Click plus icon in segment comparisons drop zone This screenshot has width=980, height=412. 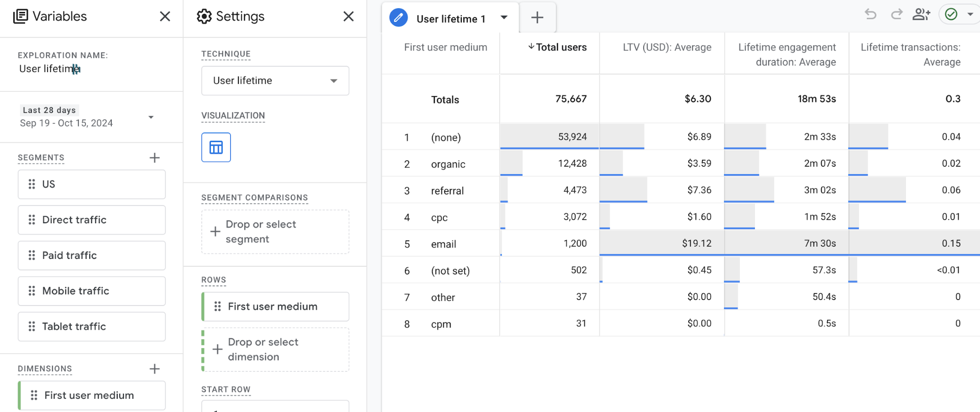[215, 232]
